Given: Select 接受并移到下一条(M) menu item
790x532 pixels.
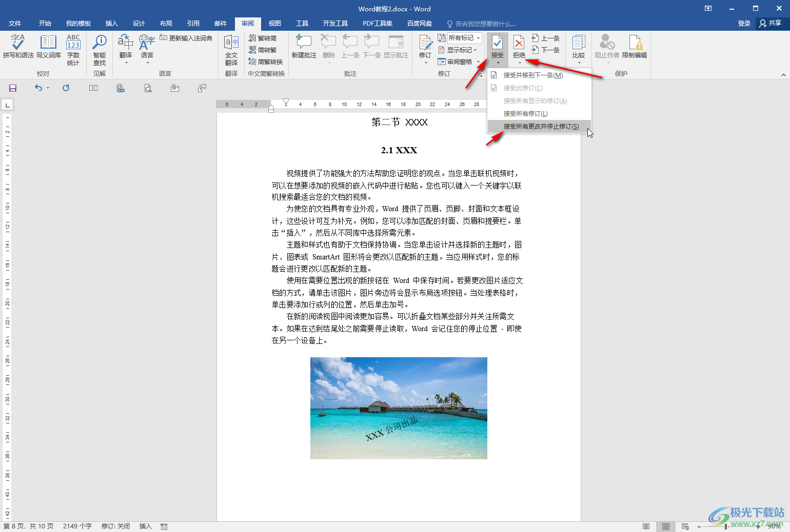Looking at the screenshot, I should 539,75.
